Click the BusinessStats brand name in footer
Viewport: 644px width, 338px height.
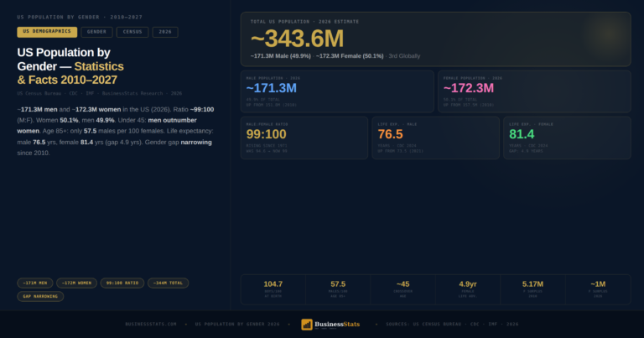pos(338,324)
